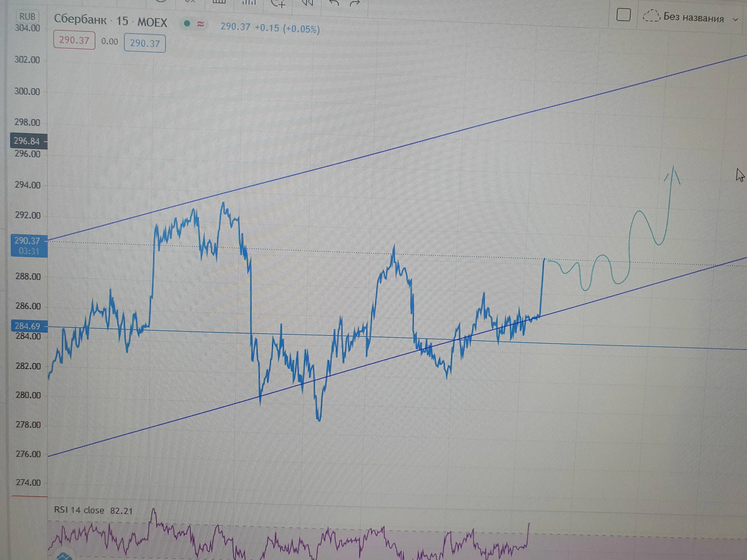This screenshot has width=747, height=560.
Task: Click the blue 290.37 buy price button
Action: (x=145, y=43)
